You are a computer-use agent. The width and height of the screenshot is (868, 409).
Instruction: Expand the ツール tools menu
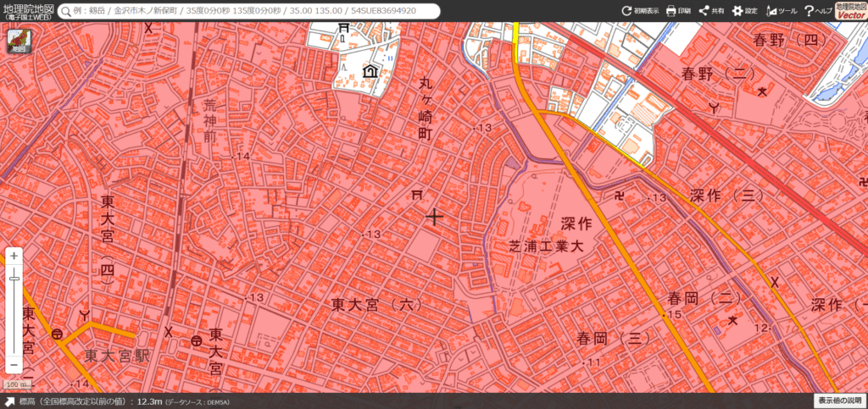pos(781,11)
